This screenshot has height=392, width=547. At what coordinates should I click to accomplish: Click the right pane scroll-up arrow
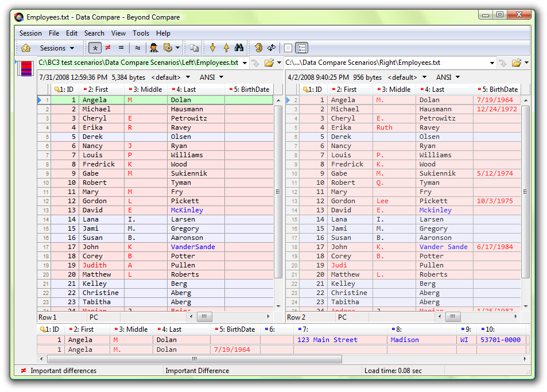point(526,100)
